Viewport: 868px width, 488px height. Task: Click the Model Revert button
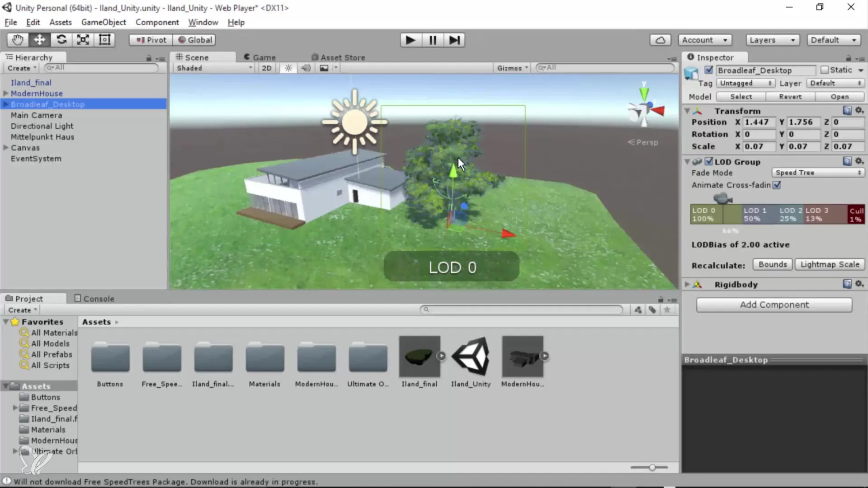tap(790, 97)
